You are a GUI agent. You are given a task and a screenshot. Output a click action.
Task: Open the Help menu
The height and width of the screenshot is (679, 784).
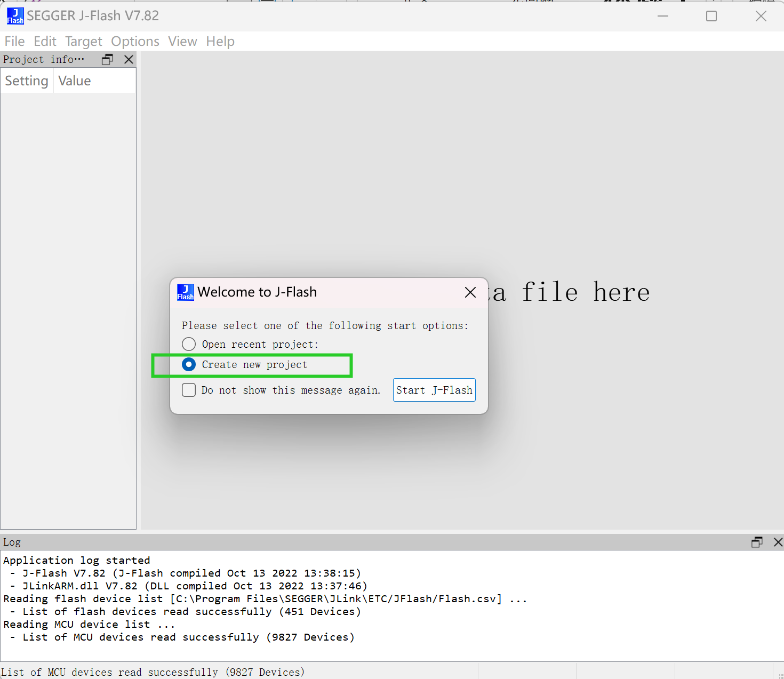(220, 42)
